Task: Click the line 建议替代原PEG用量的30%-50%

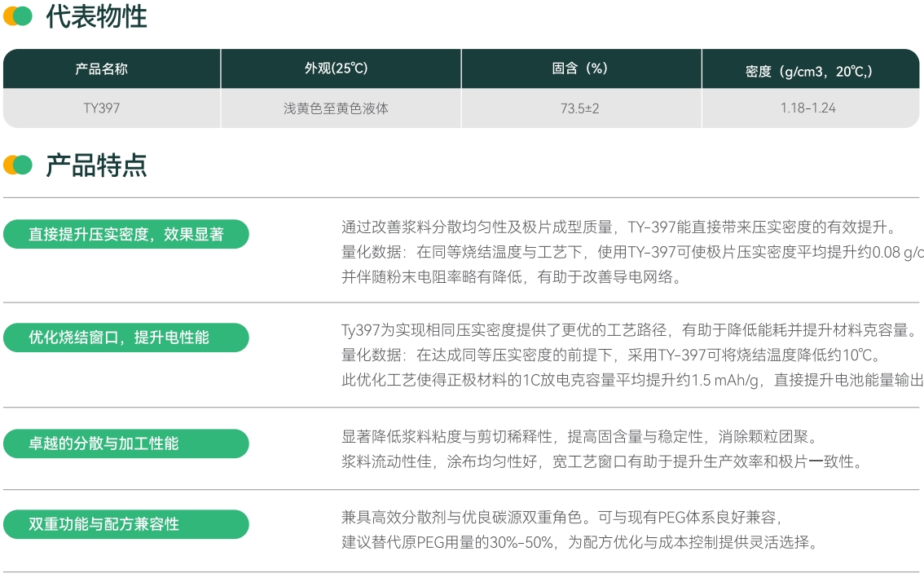Action: pos(579,542)
